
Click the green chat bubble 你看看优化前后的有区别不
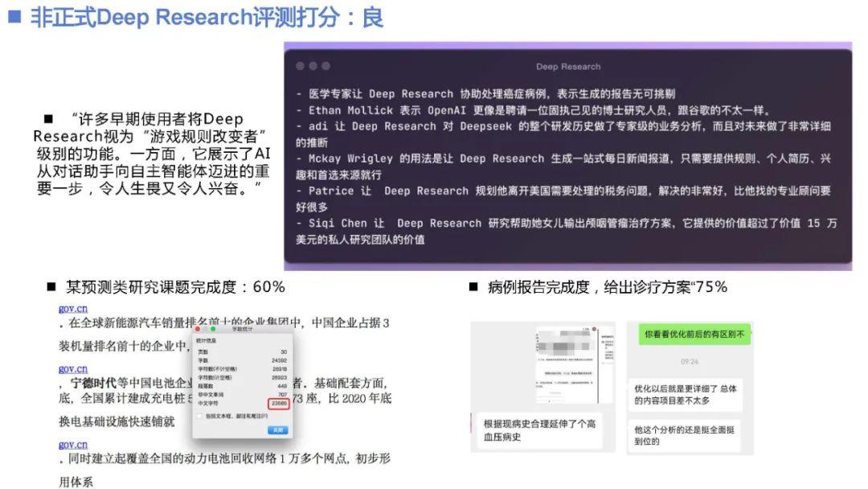pyautogui.click(x=694, y=333)
